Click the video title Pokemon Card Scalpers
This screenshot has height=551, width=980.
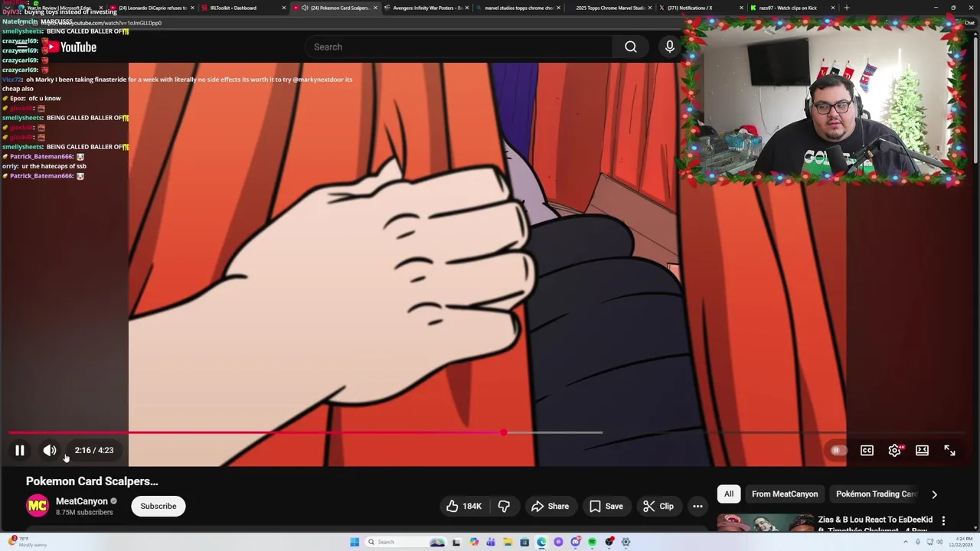click(x=92, y=481)
